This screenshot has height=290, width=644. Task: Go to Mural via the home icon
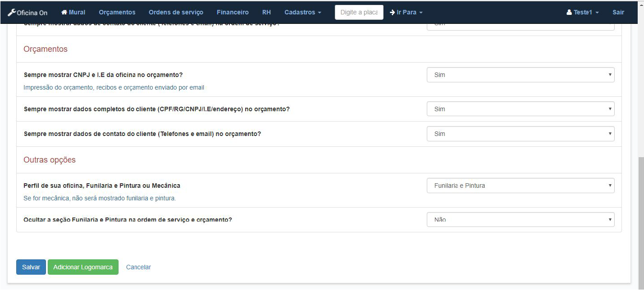[x=64, y=12]
